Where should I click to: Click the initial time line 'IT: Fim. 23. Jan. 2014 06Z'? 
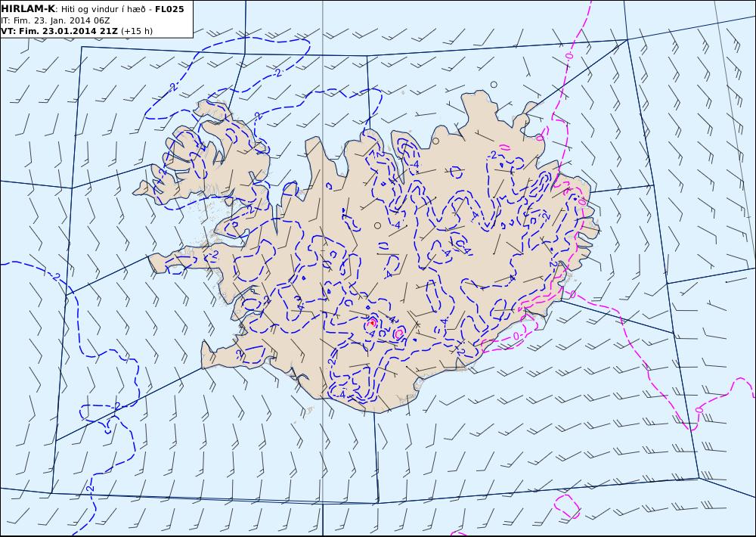pyautogui.click(x=56, y=20)
